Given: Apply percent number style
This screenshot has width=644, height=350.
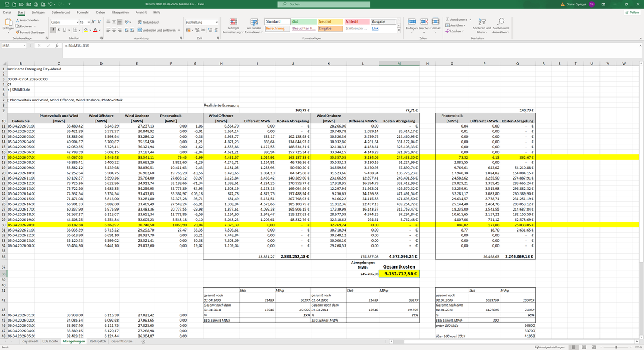Looking at the screenshot, I should point(197,30).
